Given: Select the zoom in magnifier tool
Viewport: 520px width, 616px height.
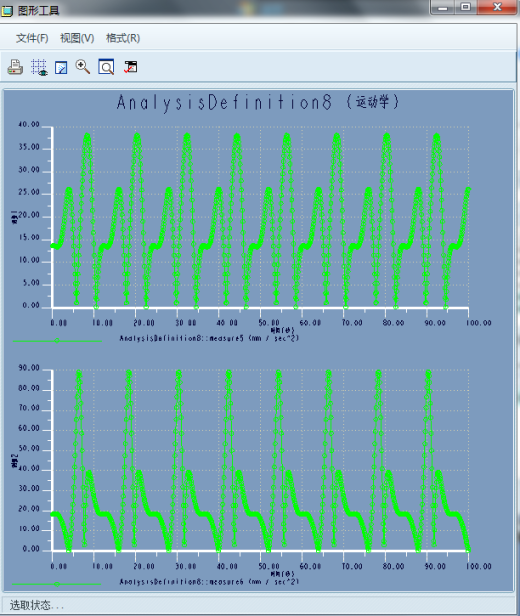Looking at the screenshot, I should click(x=82, y=67).
